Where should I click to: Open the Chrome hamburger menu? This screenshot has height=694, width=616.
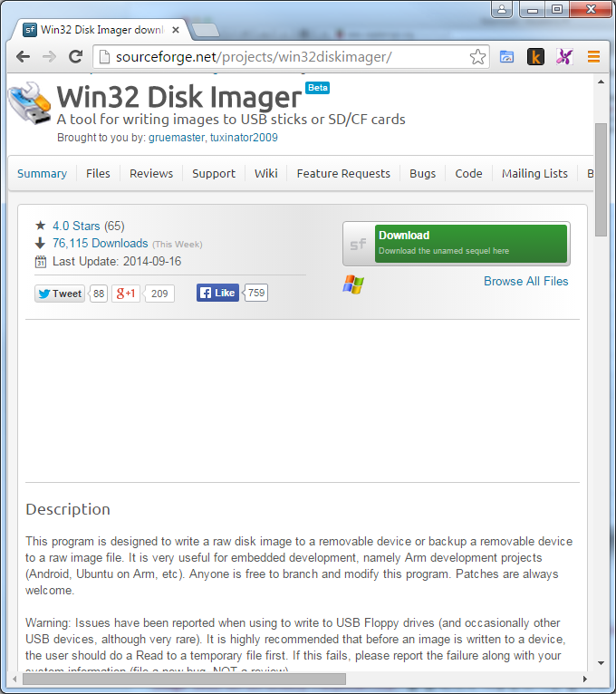point(593,57)
